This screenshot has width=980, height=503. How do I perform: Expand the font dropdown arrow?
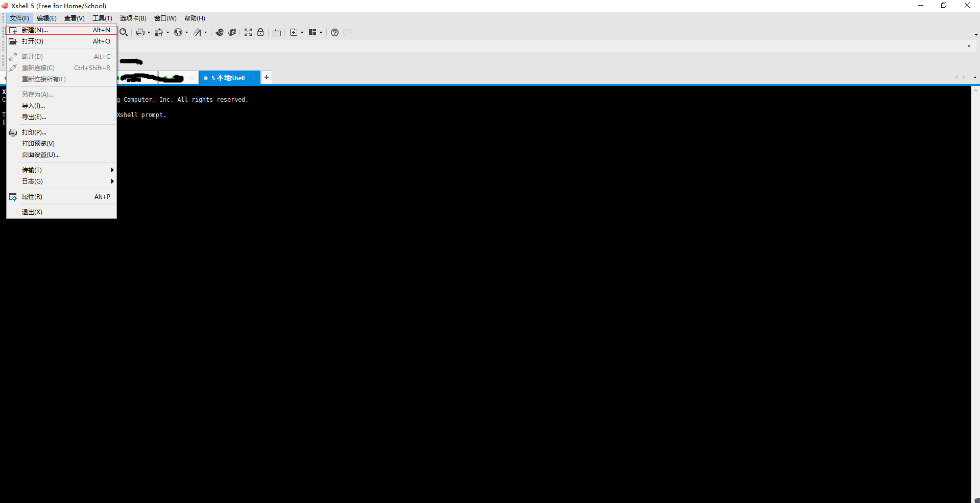(205, 32)
